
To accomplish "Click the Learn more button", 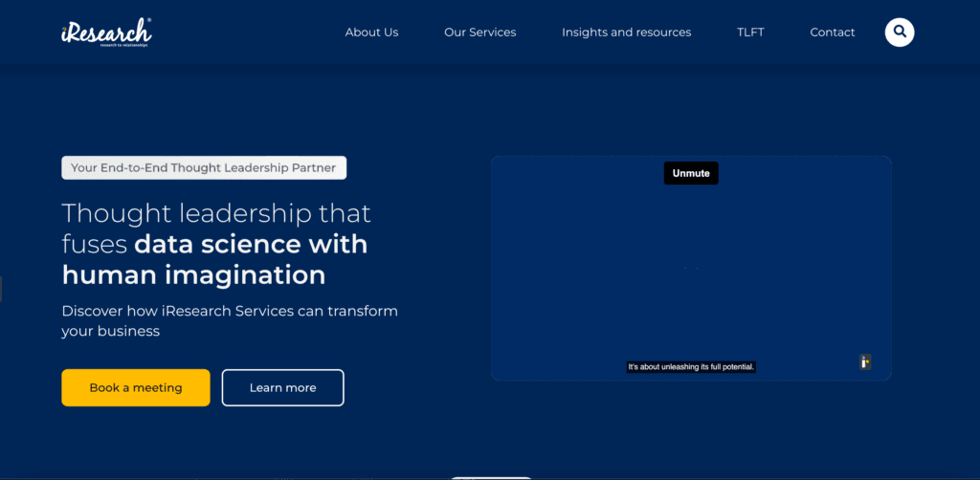I will pyautogui.click(x=282, y=387).
